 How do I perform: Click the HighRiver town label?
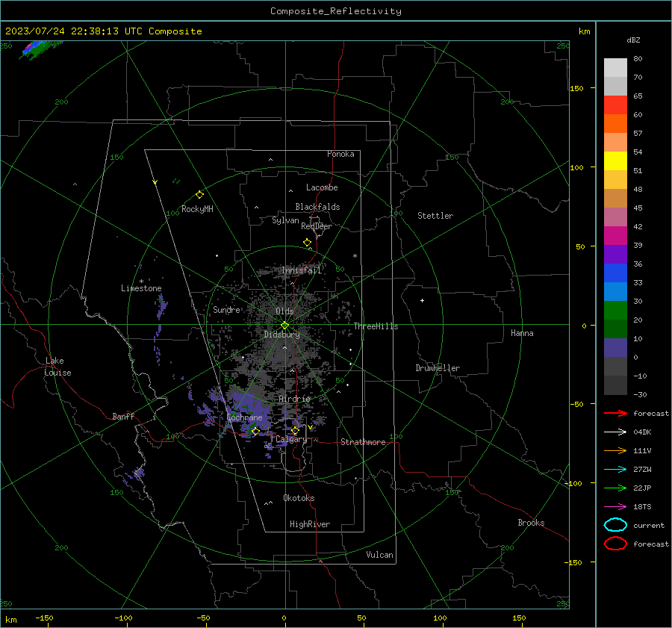[x=310, y=524]
